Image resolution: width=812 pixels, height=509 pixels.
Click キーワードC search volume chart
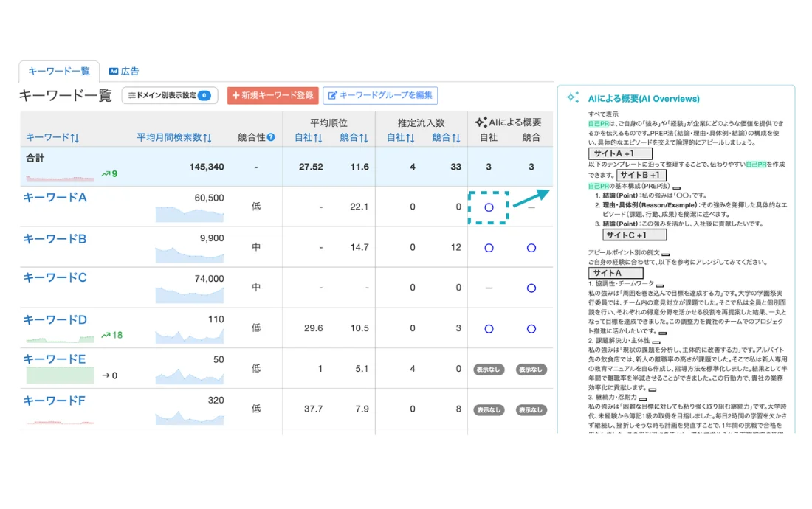pyautogui.click(x=190, y=295)
